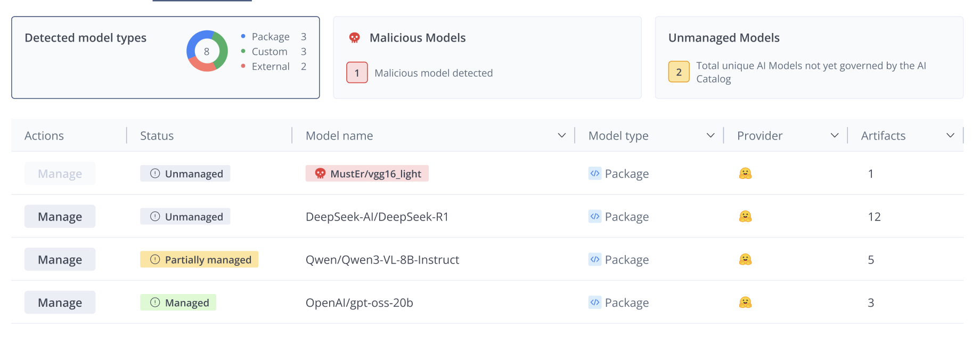Click the donut chart showing 8 models

coord(207,51)
